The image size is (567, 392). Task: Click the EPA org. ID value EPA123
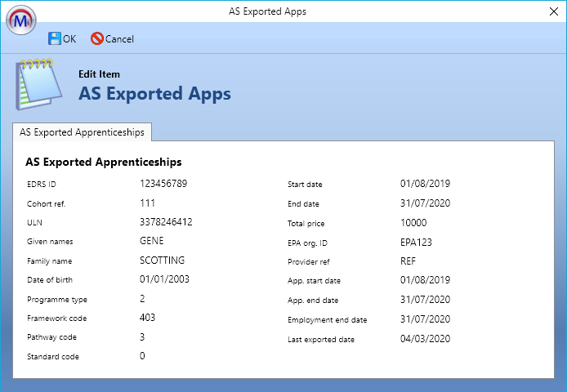coord(416,243)
